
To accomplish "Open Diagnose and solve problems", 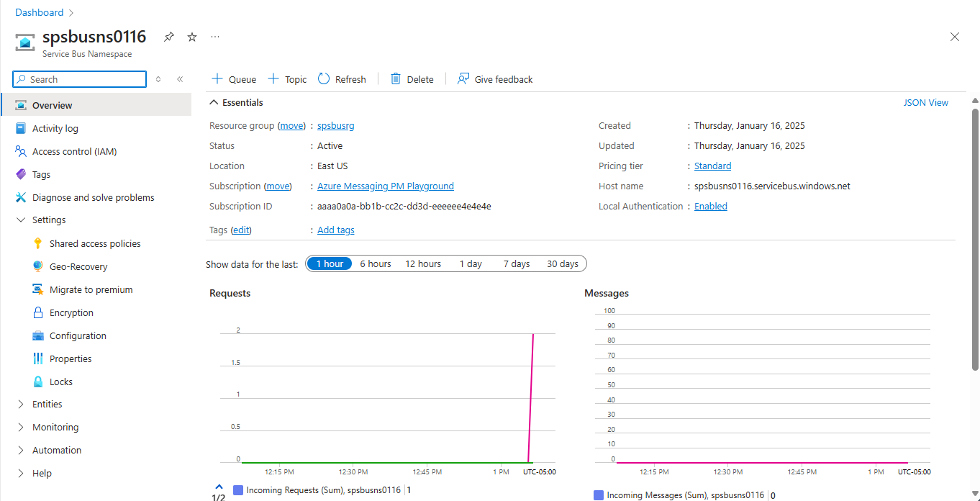I will (93, 197).
